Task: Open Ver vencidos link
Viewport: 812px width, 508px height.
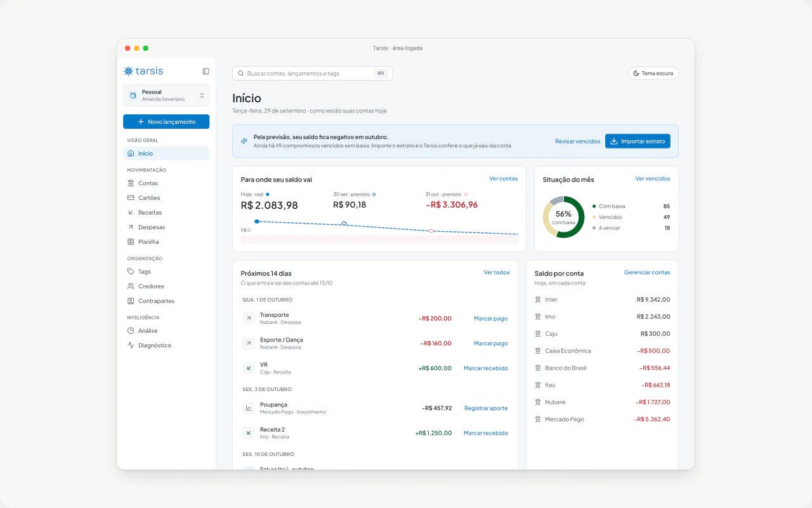Action: coord(653,179)
